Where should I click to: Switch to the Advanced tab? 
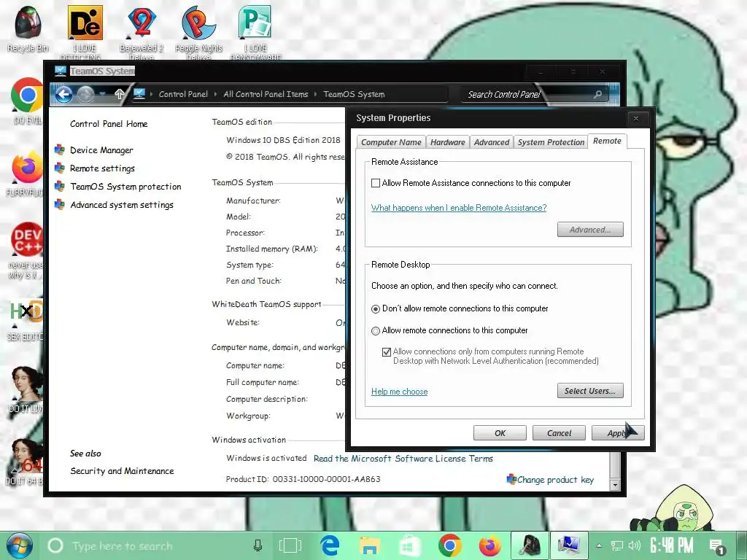click(491, 142)
